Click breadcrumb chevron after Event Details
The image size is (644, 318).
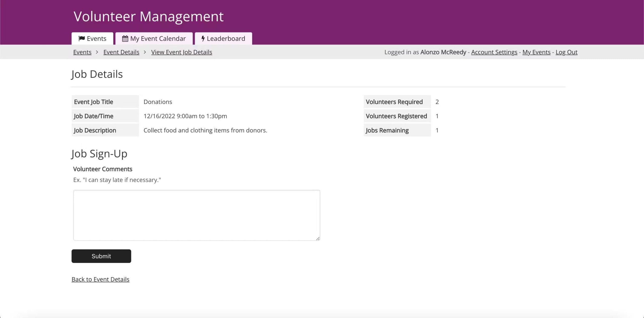tap(145, 52)
